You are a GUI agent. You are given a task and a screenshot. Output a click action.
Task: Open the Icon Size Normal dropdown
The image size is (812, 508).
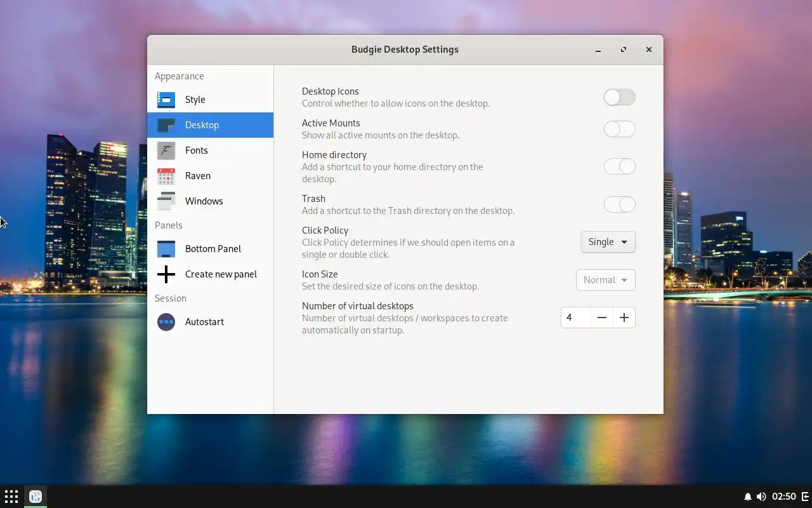tap(605, 280)
